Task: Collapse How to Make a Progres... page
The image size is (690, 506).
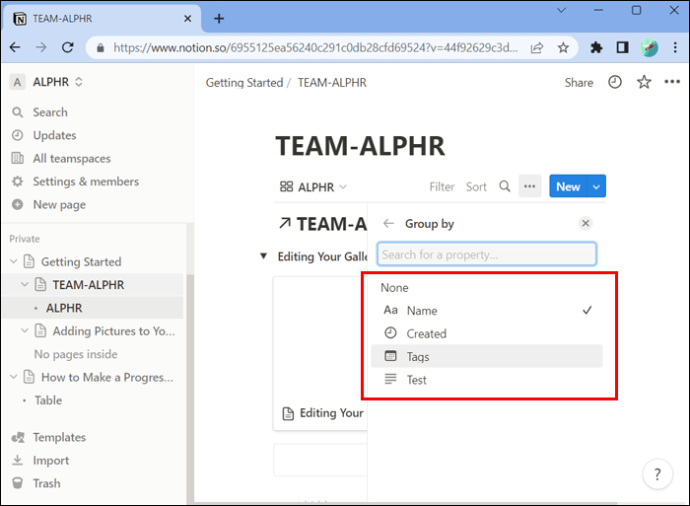Action: click(x=14, y=377)
